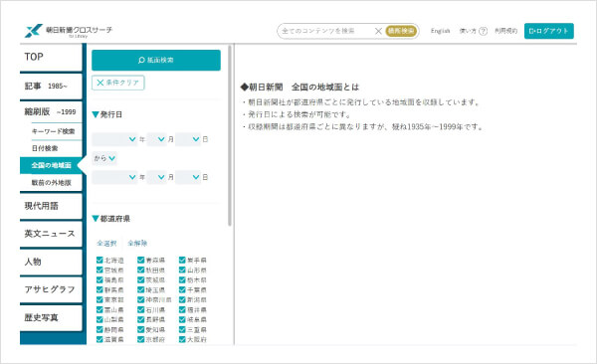This screenshot has height=364, width=597.
Task: Toggle the 茨城県 checkbox
Action: 141,279
